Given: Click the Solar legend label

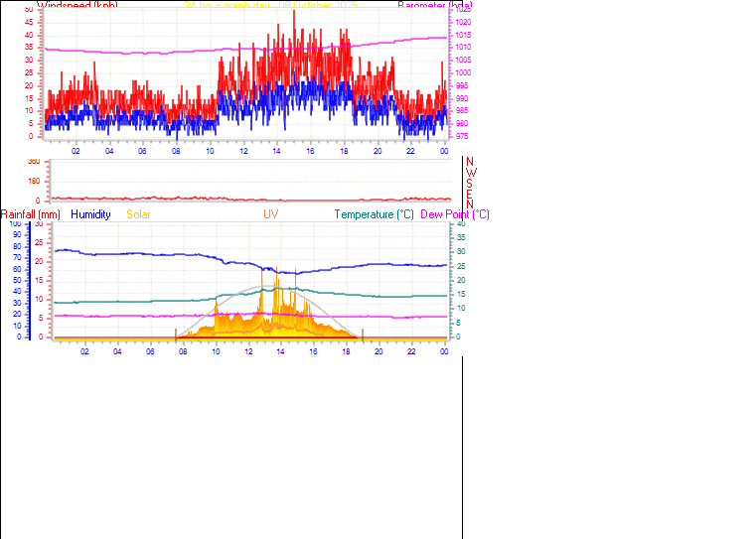Looking at the screenshot, I should [139, 214].
